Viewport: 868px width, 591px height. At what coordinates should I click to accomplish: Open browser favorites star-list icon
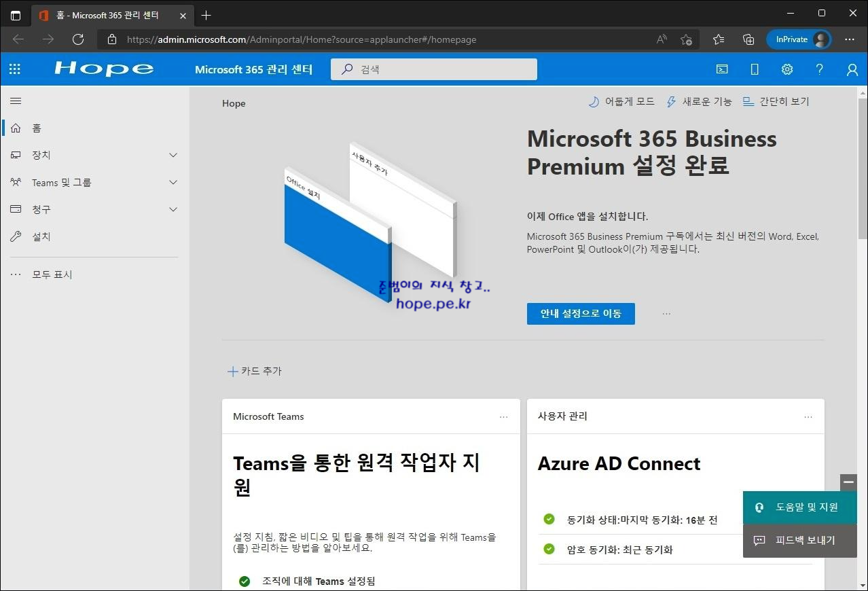point(719,39)
